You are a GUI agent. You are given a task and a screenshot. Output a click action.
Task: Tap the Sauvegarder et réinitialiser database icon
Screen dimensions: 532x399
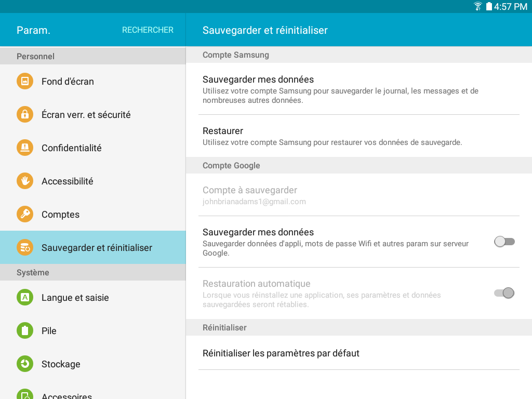pos(25,248)
